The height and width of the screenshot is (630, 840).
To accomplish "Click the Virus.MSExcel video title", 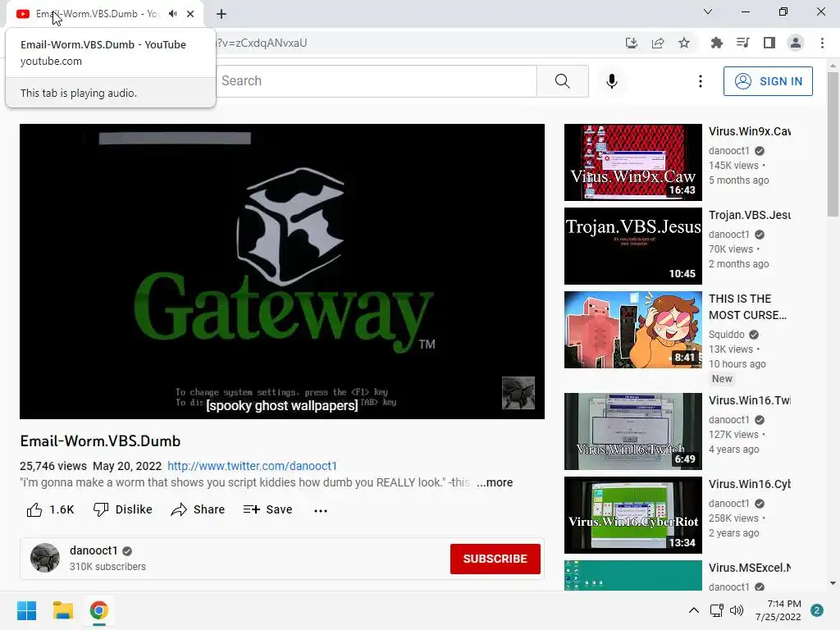I will pos(750,568).
